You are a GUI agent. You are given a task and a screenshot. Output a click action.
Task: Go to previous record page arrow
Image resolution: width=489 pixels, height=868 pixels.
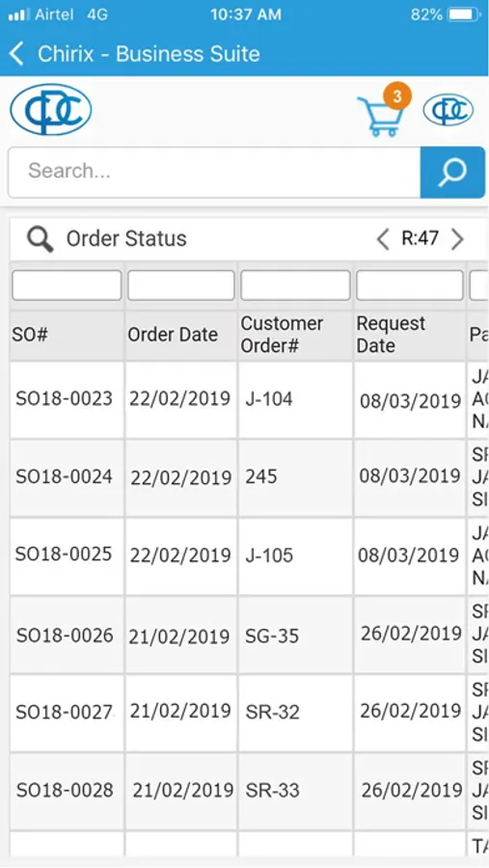383,240
